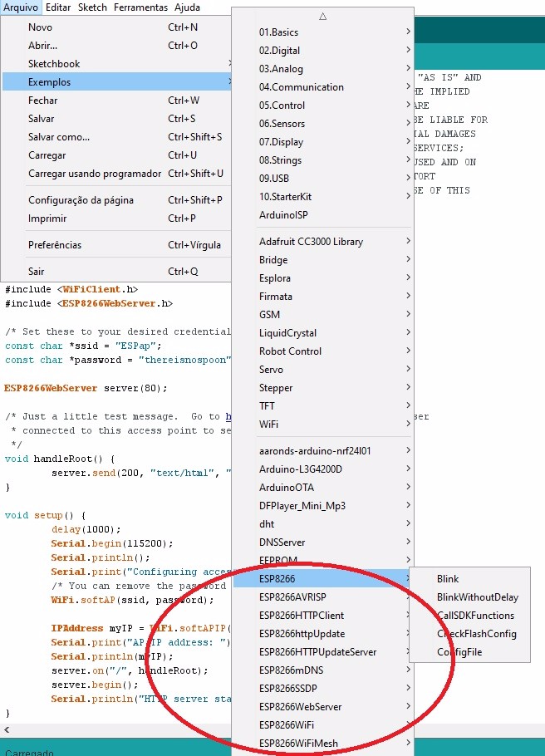Open ESP8266WiFi examples
Viewport: 545px width, 756px height.
322,725
